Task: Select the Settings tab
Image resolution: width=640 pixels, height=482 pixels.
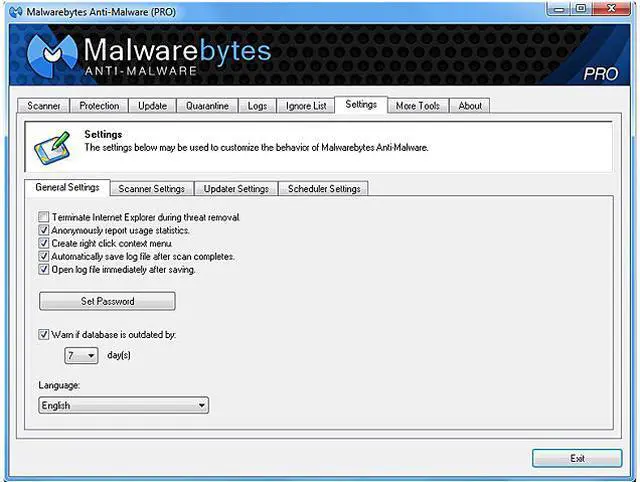Action: 361,104
